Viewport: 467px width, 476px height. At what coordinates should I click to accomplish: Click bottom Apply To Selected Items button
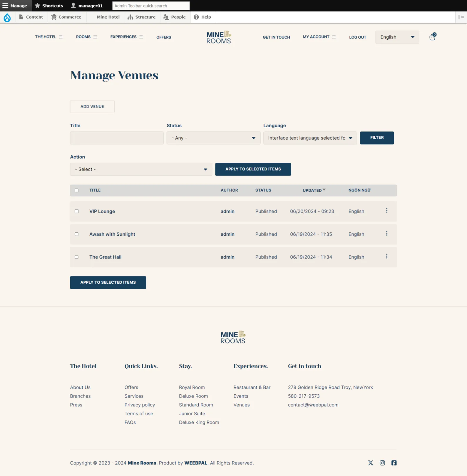[108, 282]
